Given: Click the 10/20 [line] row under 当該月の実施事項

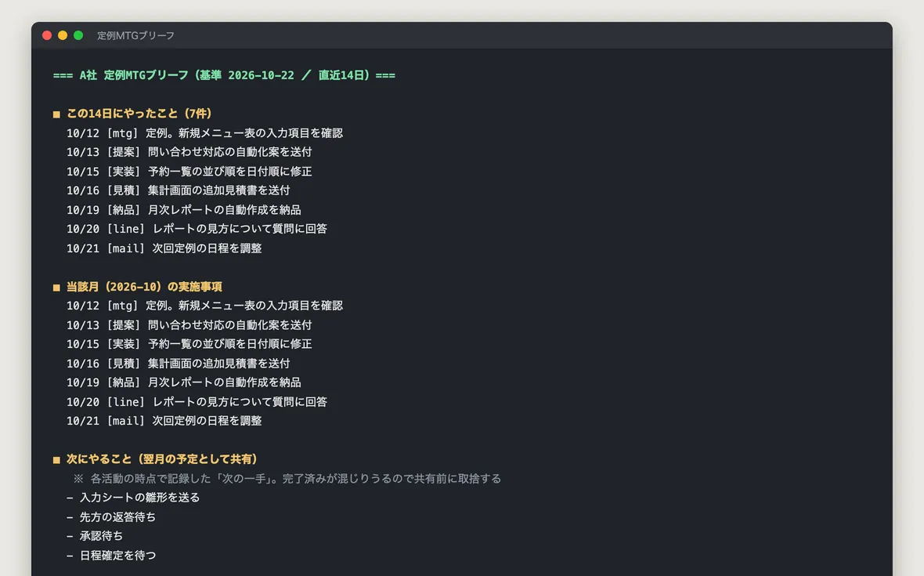Looking at the screenshot, I should click(x=197, y=401).
